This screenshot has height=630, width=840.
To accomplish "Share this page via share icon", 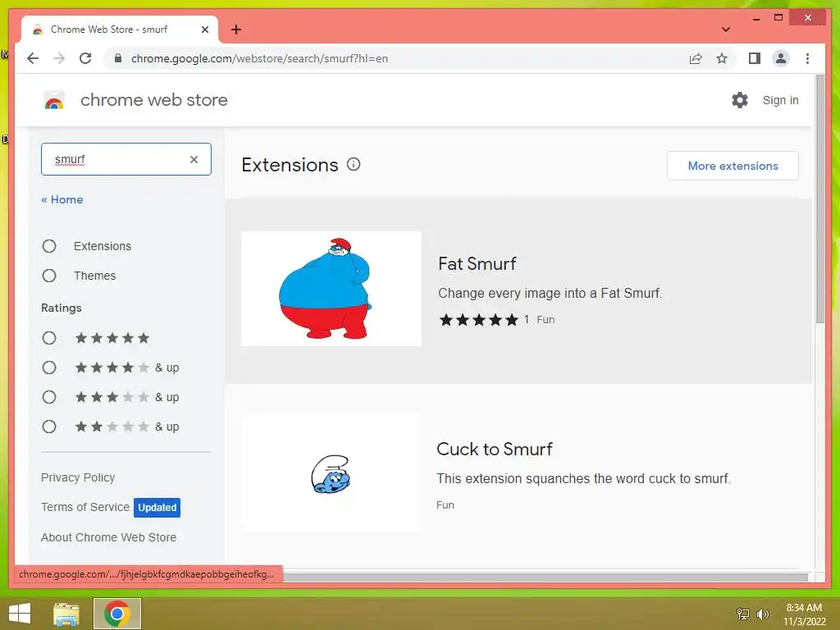I will click(x=696, y=58).
